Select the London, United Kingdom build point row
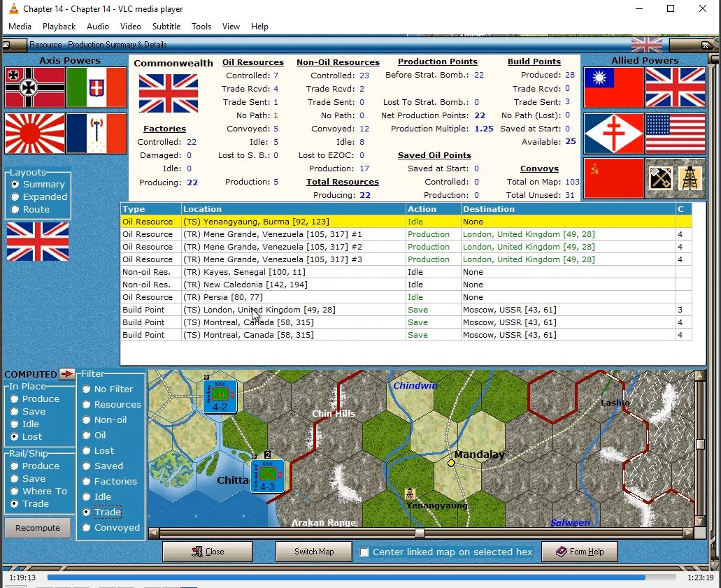 pyautogui.click(x=406, y=310)
